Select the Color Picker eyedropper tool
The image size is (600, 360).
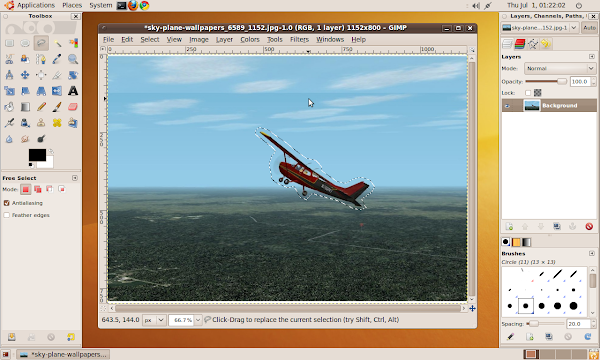click(57, 59)
